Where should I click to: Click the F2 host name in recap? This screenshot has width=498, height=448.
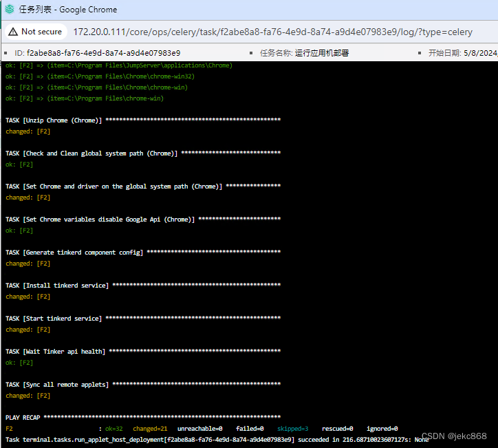click(9, 429)
